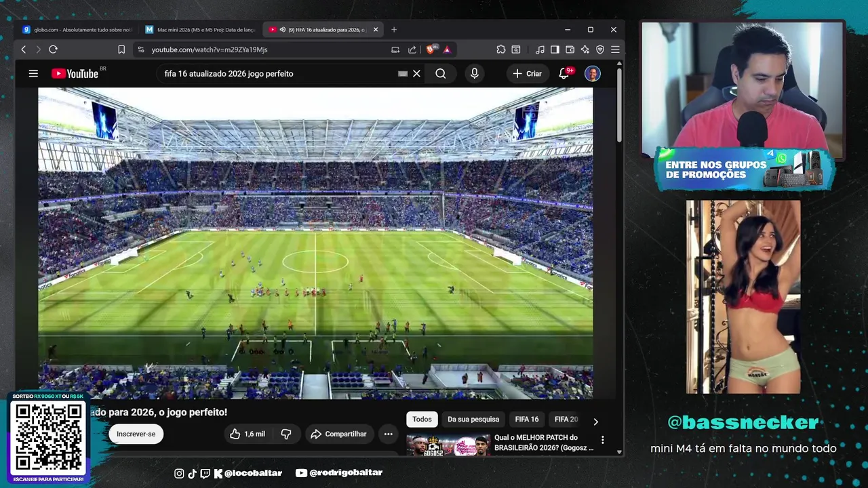868x488 pixels.
Task: Click the ENTRE NOS GRUPOS DE PROMOÇÕES banner
Action: click(744, 169)
